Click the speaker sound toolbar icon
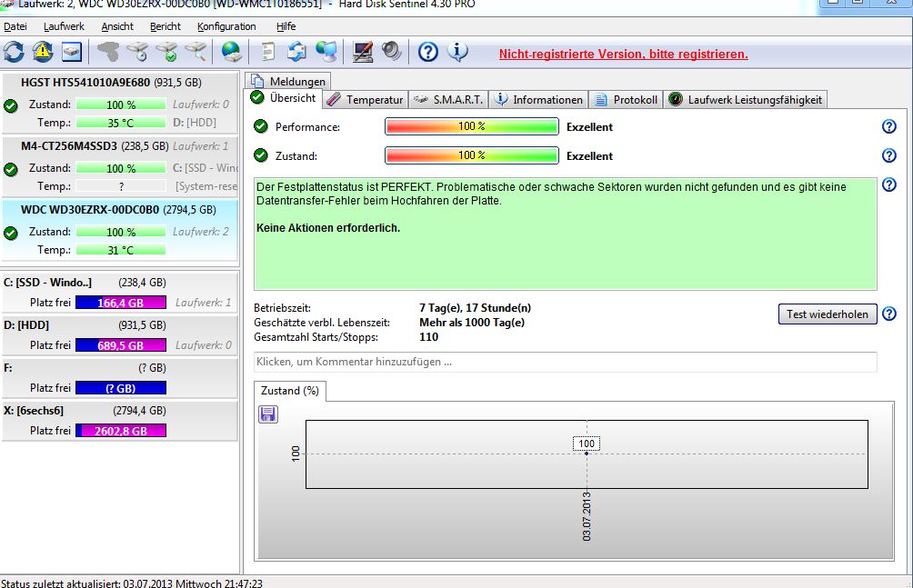The width and height of the screenshot is (913, 588). coord(392,52)
